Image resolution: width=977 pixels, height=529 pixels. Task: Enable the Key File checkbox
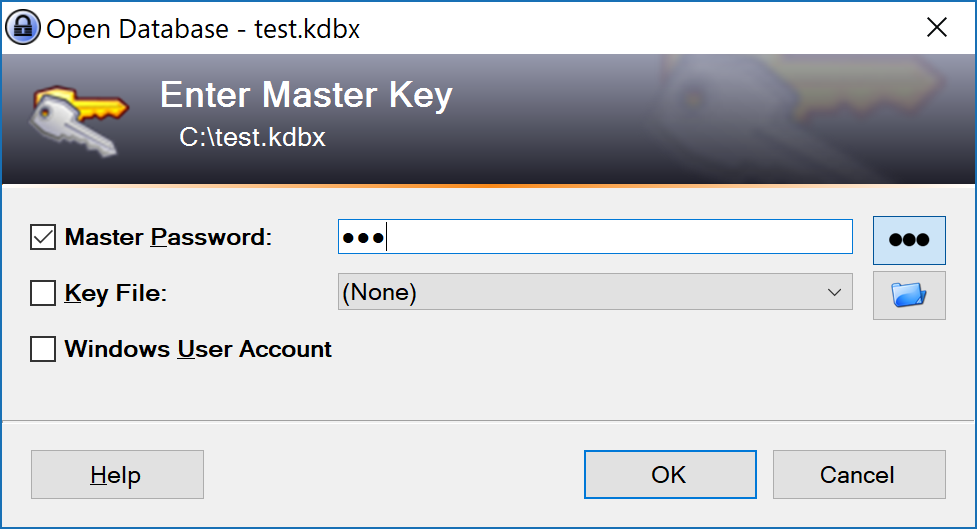(x=43, y=294)
